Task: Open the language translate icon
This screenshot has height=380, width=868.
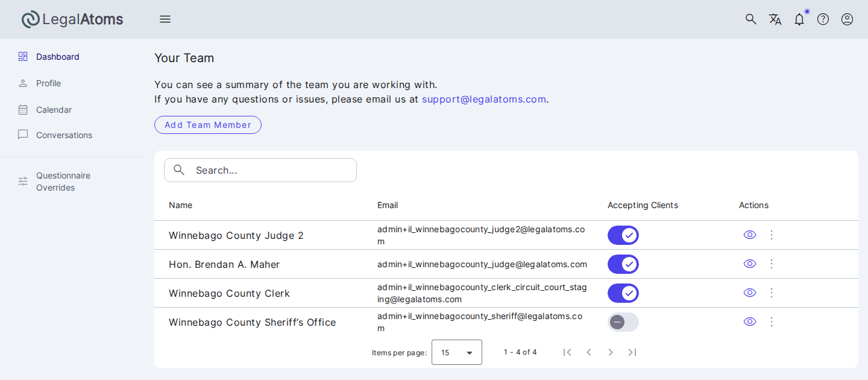Action: (x=775, y=19)
